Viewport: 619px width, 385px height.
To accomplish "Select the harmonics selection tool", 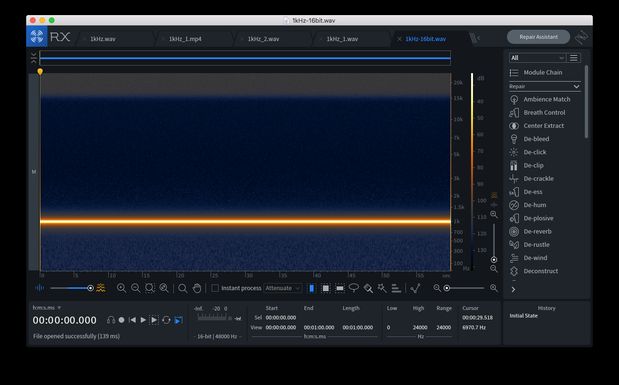I will tap(396, 288).
